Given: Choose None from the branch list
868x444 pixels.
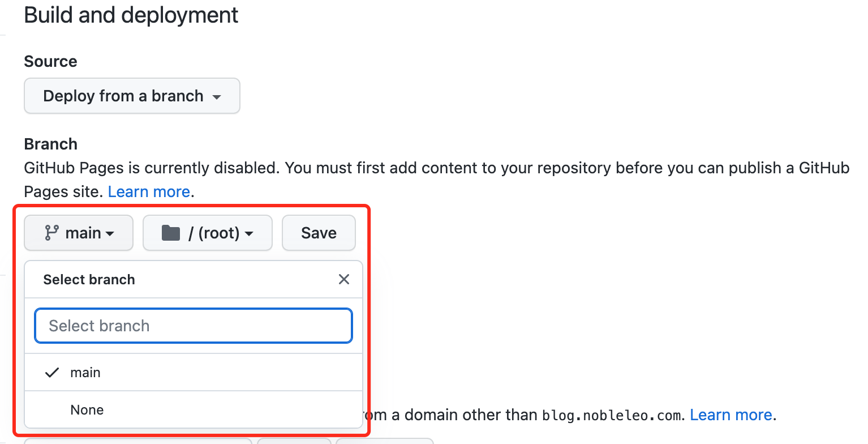Looking at the screenshot, I should click(x=194, y=409).
